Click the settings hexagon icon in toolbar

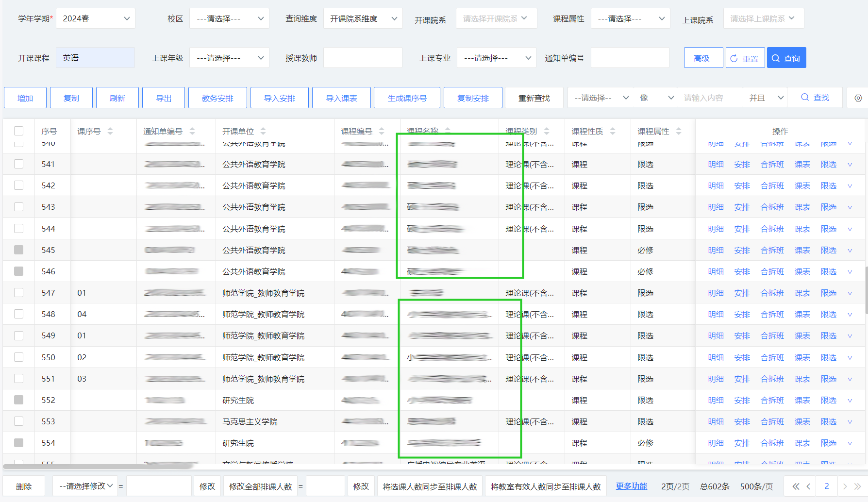click(x=858, y=98)
